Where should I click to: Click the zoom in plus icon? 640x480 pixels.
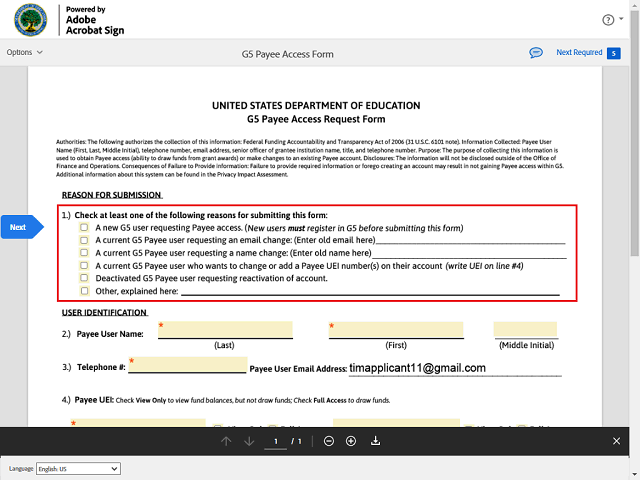(x=351, y=441)
